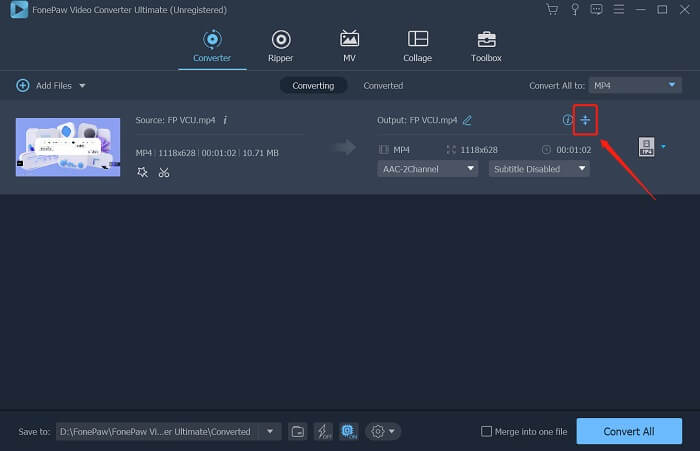Expand the Add Files dropdown arrow
Image resolution: width=700 pixels, height=451 pixels.
coord(83,86)
